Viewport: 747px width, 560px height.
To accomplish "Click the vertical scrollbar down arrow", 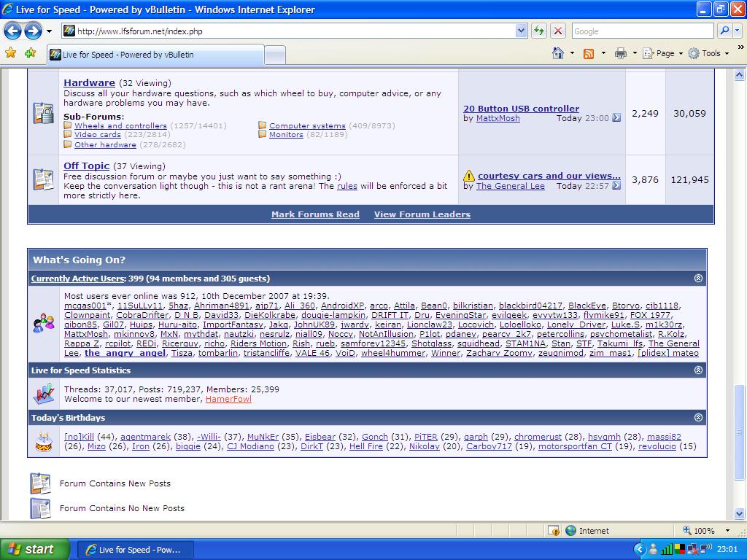I will tap(740, 513).
